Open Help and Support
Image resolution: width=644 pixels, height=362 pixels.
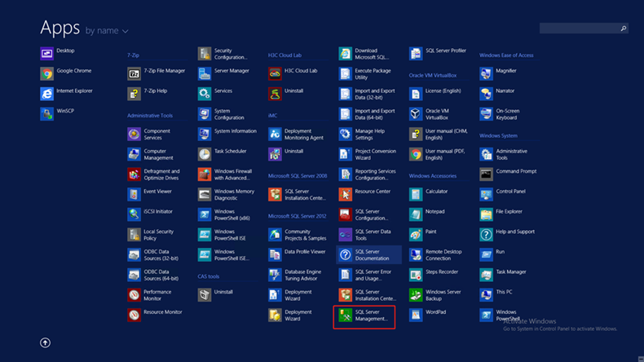[508, 235]
